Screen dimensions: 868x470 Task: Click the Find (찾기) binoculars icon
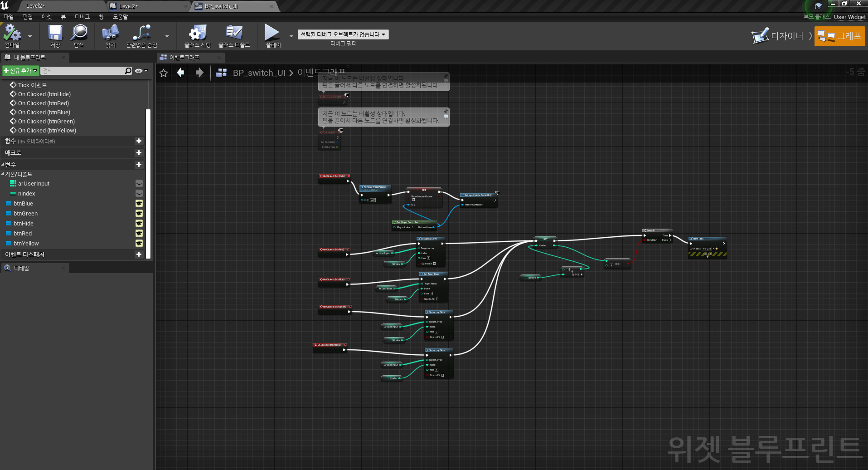coord(111,33)
